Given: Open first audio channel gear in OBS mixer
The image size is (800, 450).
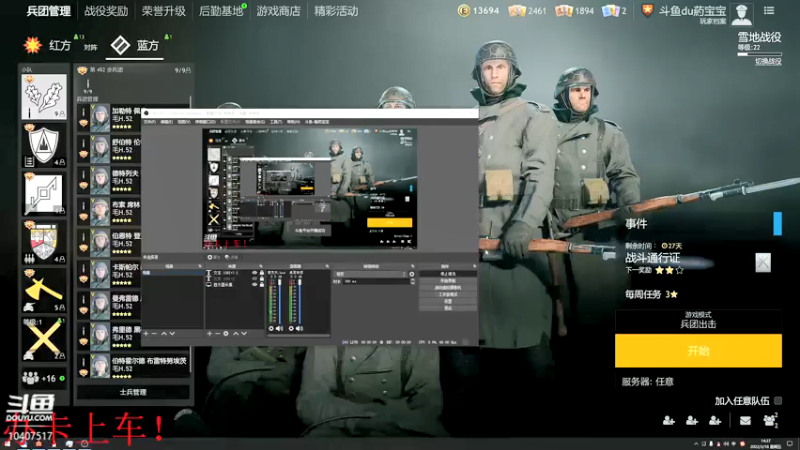Looking at the screenshot, I should (271, 329).
